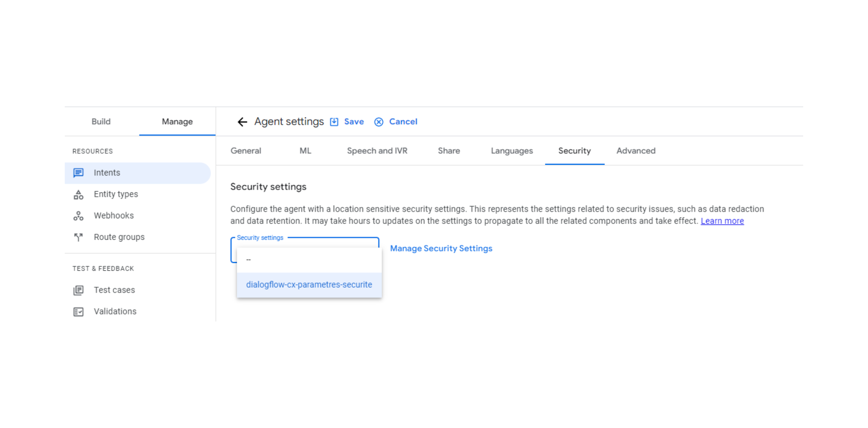Click the Intents icon in sidebar
This screenshot has height=428, width=868.
pyautogui.click(x=78, y=173)
